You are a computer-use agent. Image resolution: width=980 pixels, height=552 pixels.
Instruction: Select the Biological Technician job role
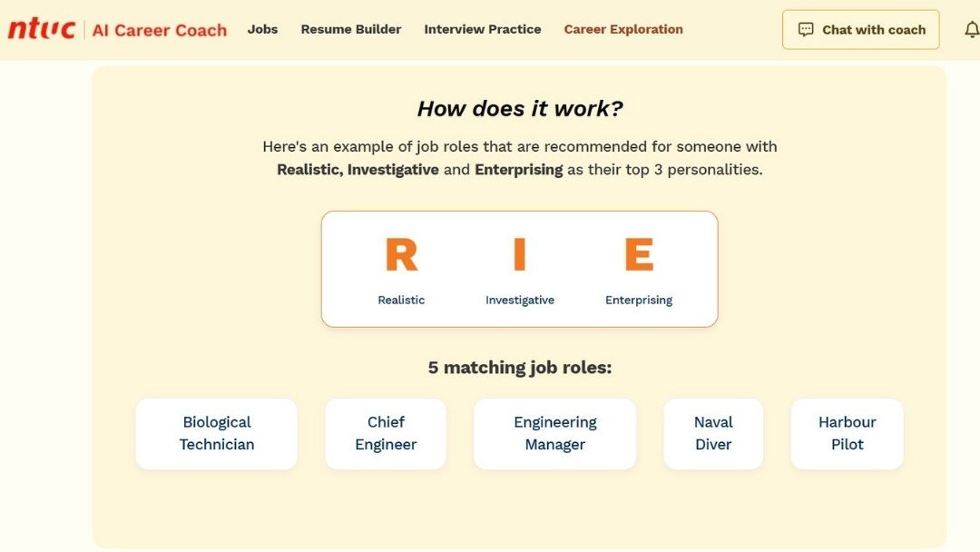216,433
